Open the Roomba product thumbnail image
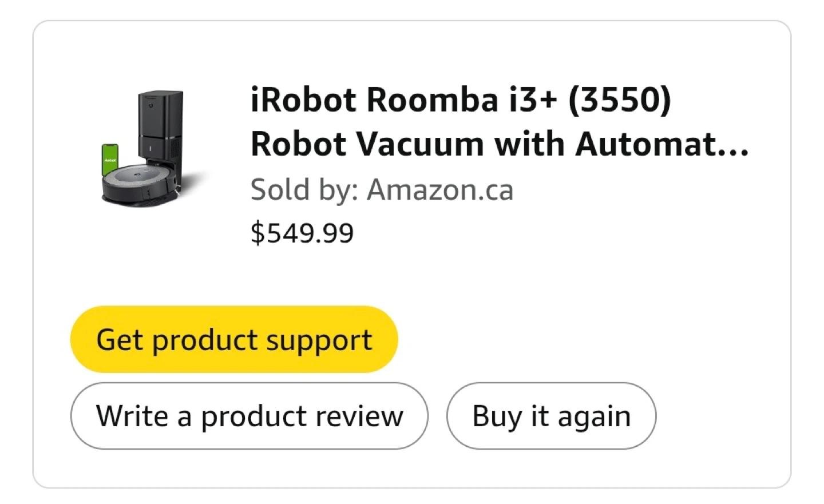The image size is (824, 504). click(x=150, y=147)
